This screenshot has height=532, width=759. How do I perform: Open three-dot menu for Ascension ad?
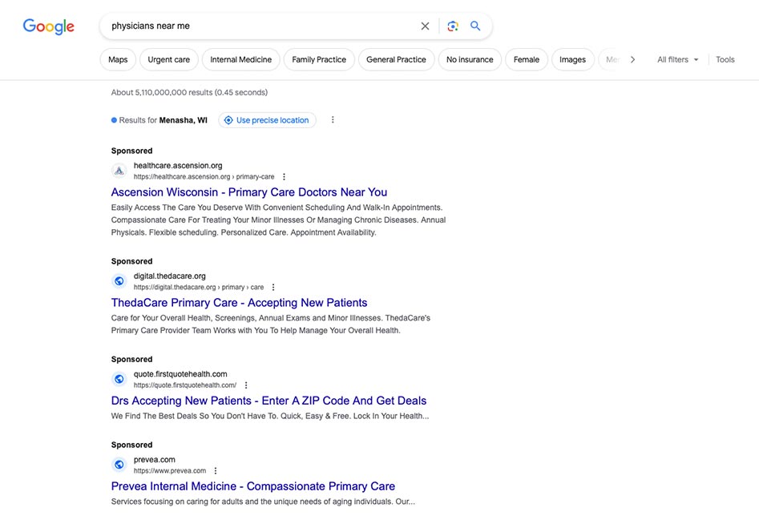[x=285, y=177]
